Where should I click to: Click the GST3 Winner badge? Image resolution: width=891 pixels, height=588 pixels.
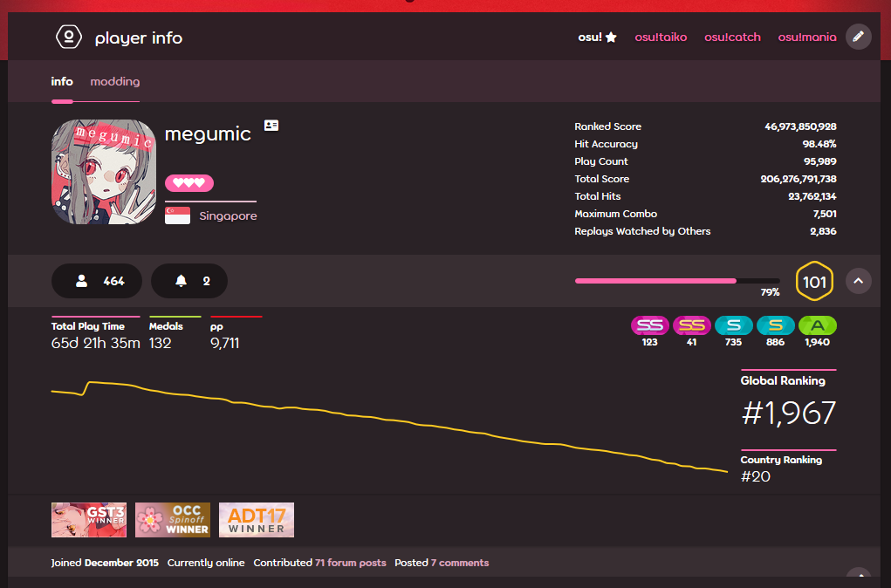coord(89,520)
